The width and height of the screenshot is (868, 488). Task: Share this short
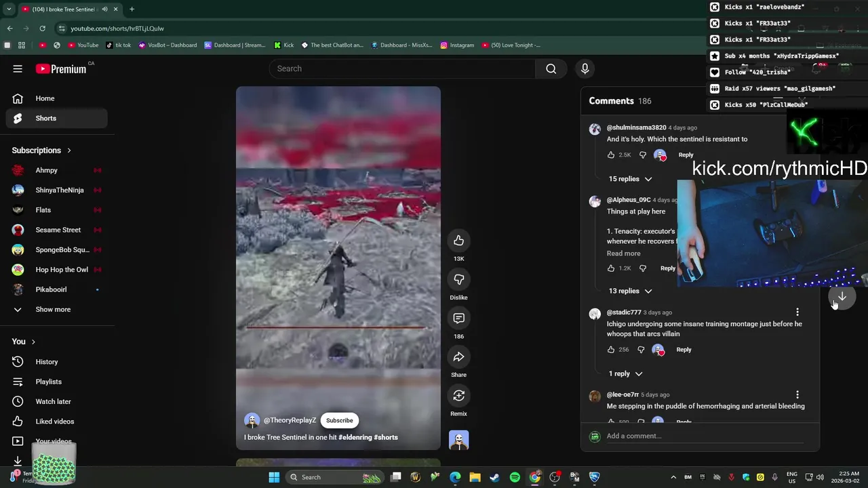[458, 357]
